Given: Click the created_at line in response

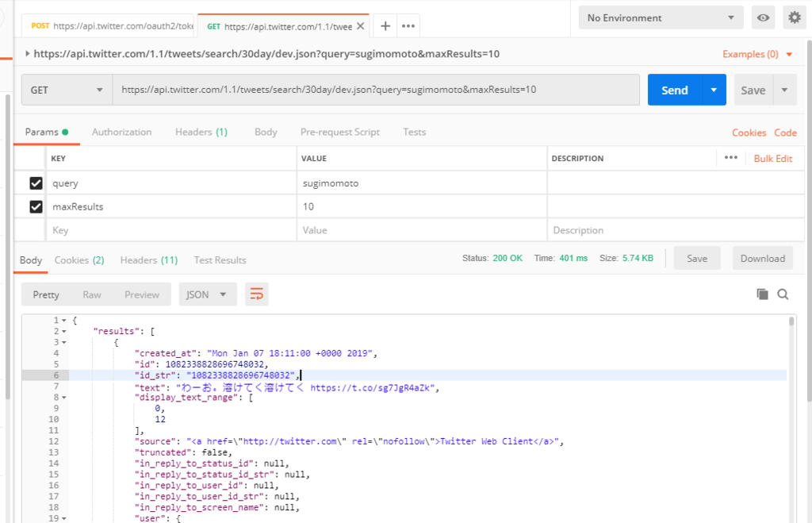Looking at the screenshot, I should tap(256, 353).
